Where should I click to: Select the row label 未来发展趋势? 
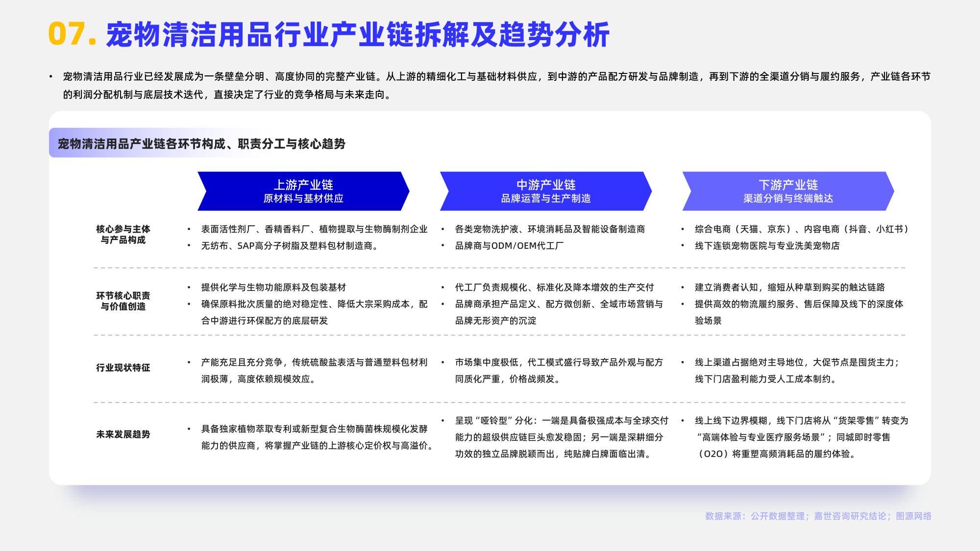click(x=123, y=434)
